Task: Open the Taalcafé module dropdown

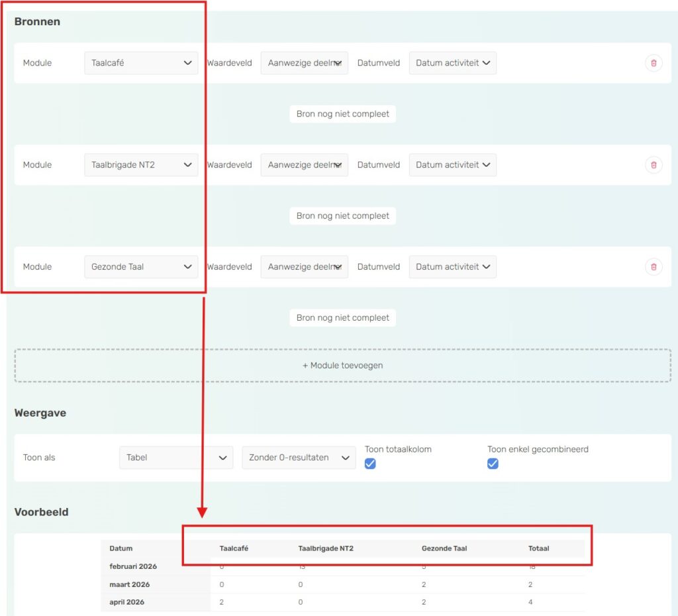Action: click(x=141, y=63)
